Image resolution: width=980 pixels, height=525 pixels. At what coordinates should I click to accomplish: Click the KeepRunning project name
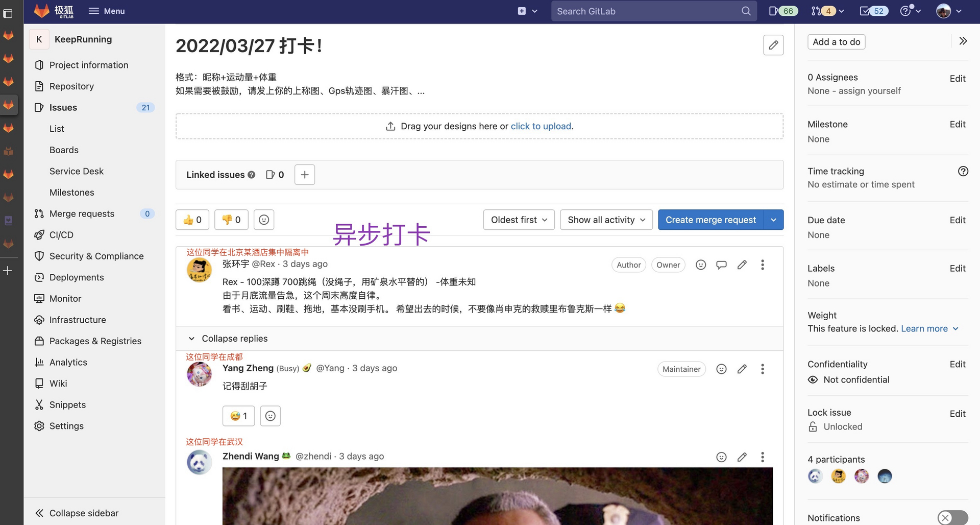coord(83,39)
